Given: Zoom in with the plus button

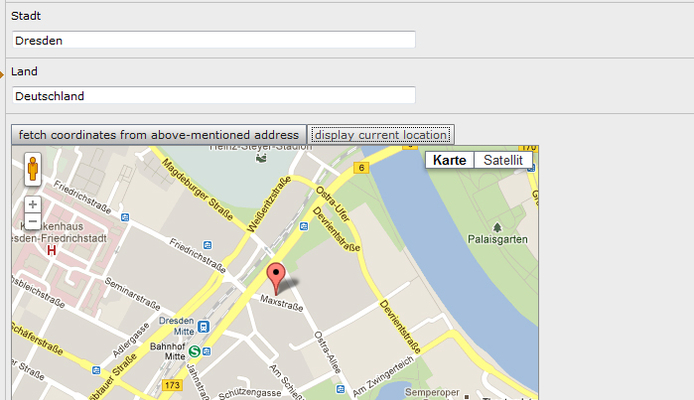Looking at the screenshot, I should tap(33, 204).
